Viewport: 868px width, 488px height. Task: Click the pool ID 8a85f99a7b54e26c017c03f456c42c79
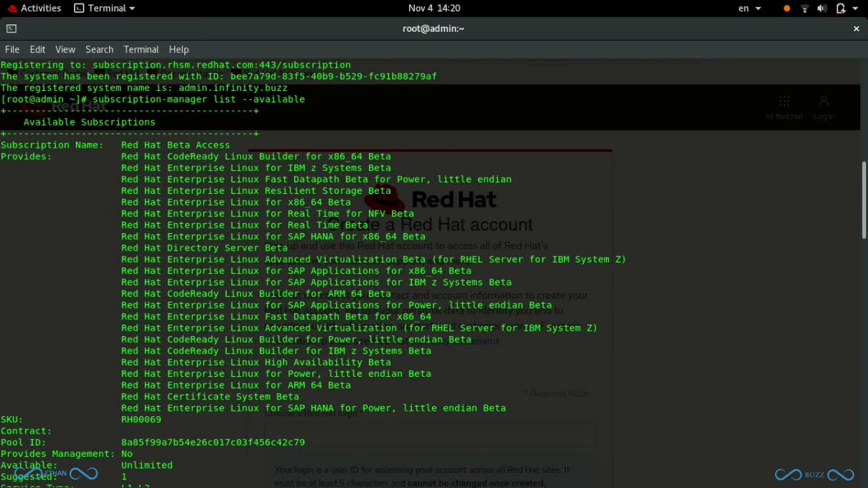point(213,442)
